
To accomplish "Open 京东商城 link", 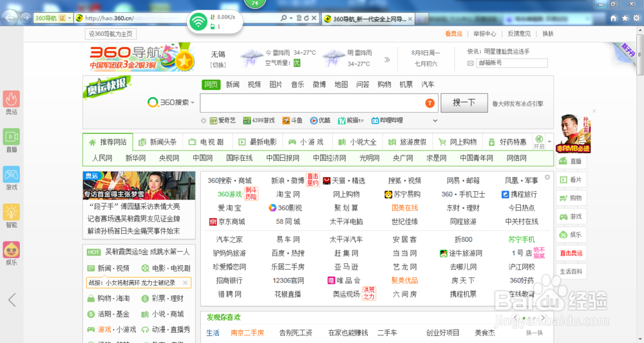I will point(227,222).
